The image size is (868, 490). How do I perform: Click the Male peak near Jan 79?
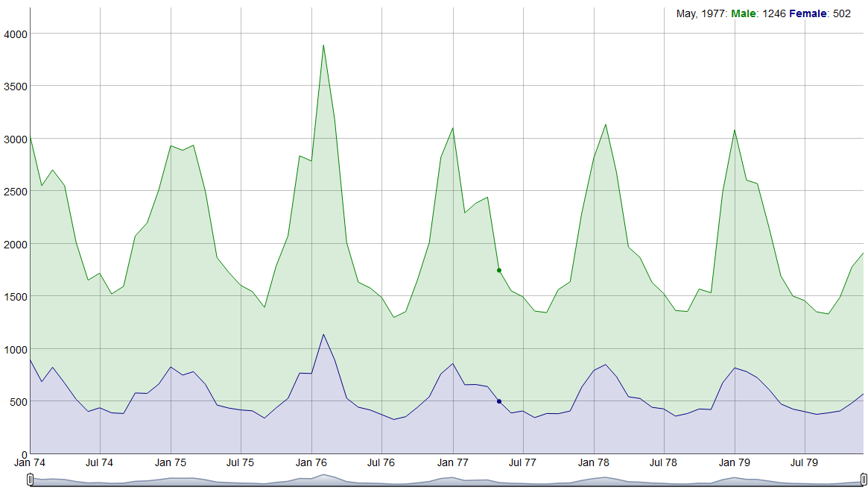click(x=735, y=131)
